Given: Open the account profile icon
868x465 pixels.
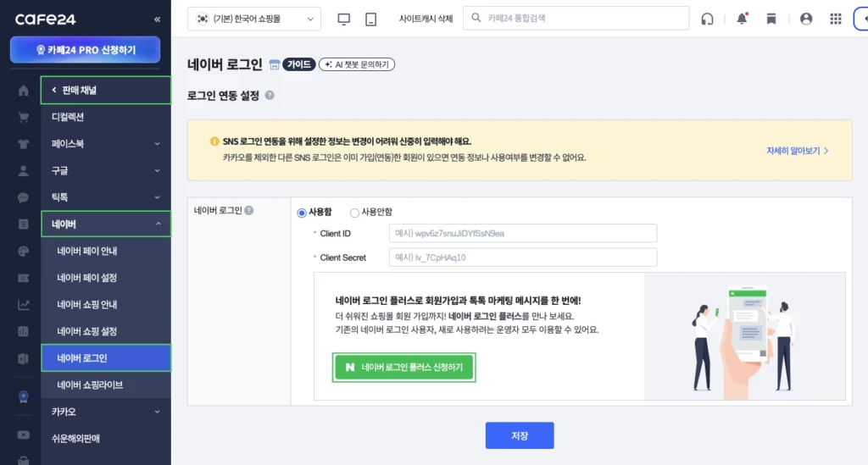Looking at the screenshot, I should coord(806,19).
